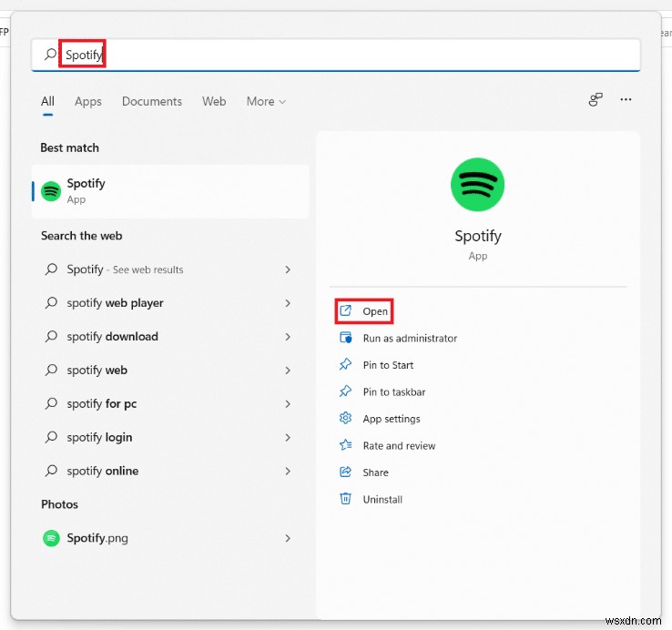Select 'spotify download' suggestion text
The width and height of the screenshot is (672, 630).
point(112,337)
